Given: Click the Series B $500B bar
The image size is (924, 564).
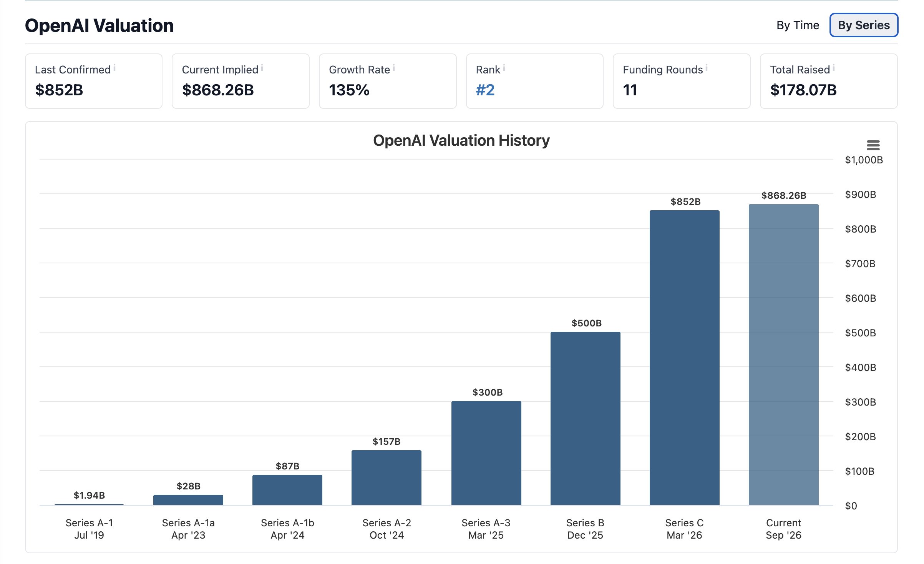Looking at the screenshot, I should 586,418.
